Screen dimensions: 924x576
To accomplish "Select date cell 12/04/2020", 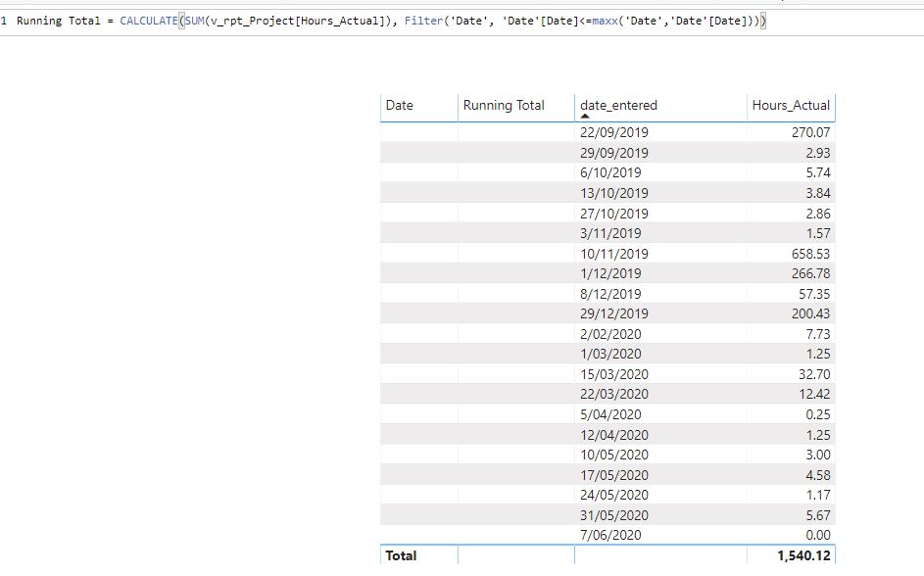I will click(x=613, y=435).
